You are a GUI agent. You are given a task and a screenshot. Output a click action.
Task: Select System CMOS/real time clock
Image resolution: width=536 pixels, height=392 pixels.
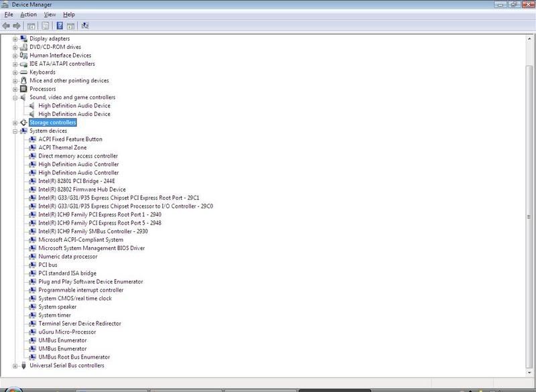tap(75, 298)
